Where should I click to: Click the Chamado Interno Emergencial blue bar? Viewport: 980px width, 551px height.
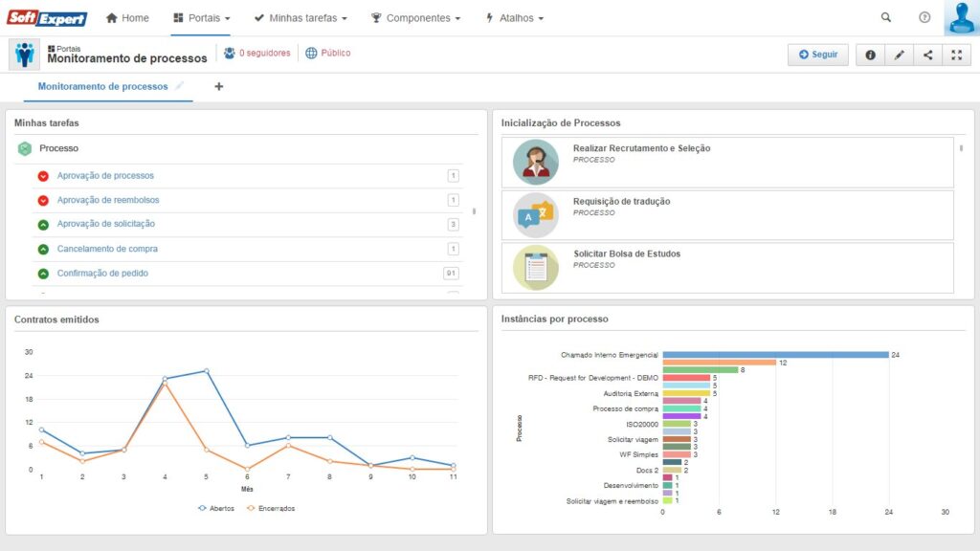(775, 355)
